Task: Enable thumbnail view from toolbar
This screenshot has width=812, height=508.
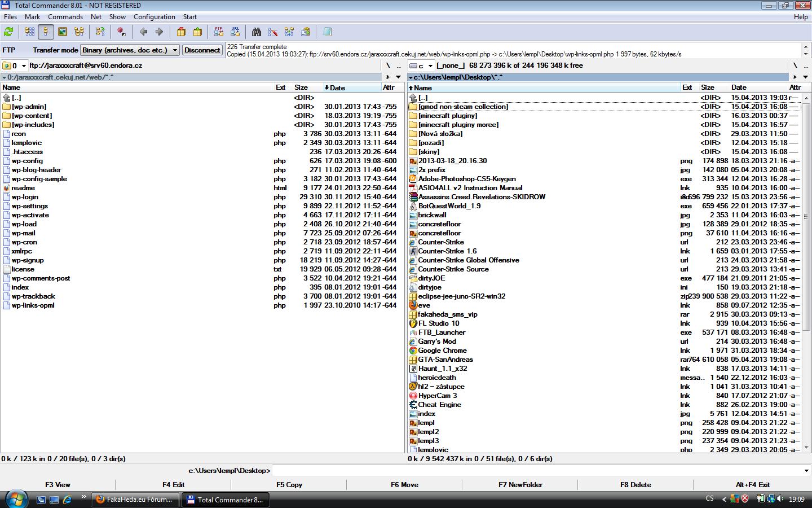Action: [x=63, y=32]
